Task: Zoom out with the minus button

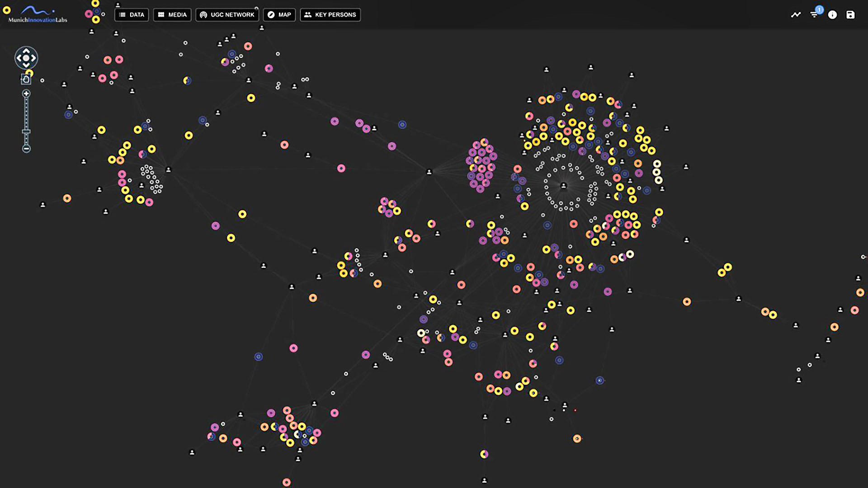Action: point(26,149)
